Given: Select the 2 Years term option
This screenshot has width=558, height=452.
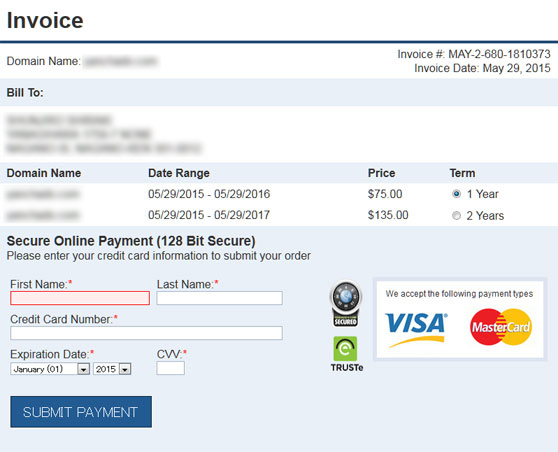Looking at the screenshot, I should (456, 215).
